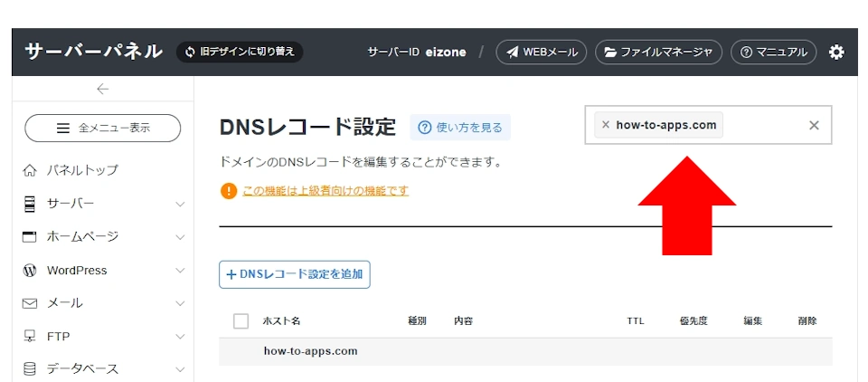Image resolution: width=868 pixels, height=382 pixels.
Task: Open この機能は上級者向けの機能です link
Action: tap(325, 191)
